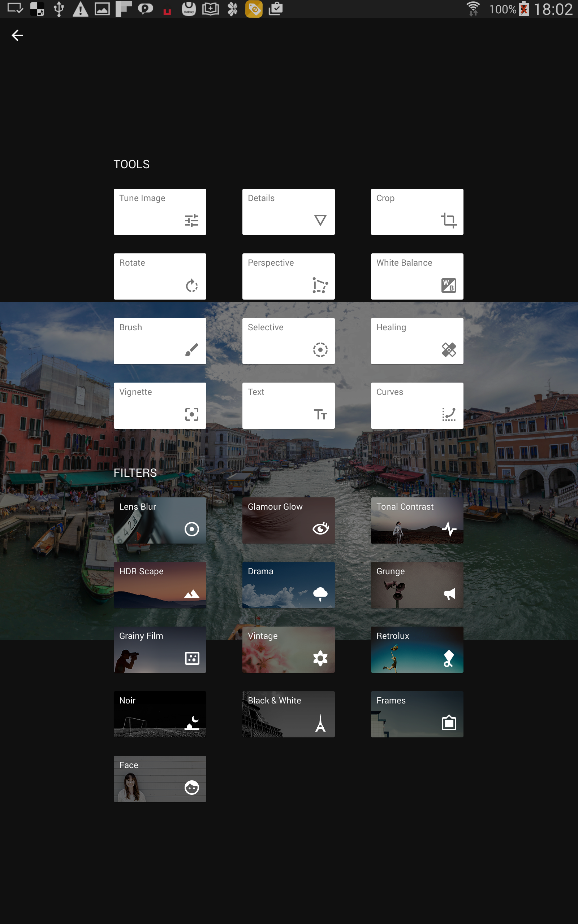Tap the Retrolux icon
The image size is (578, 924).
[x=448, y=658]
